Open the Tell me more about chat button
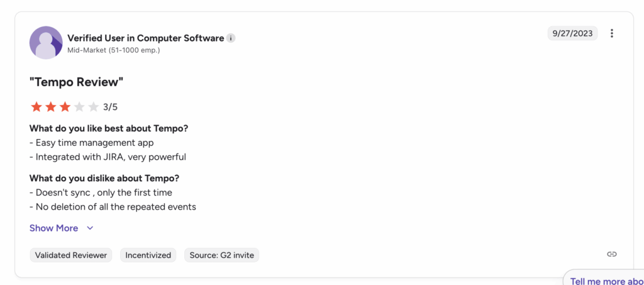The height and width of the screenshot is (285, 644). point(606,281)
